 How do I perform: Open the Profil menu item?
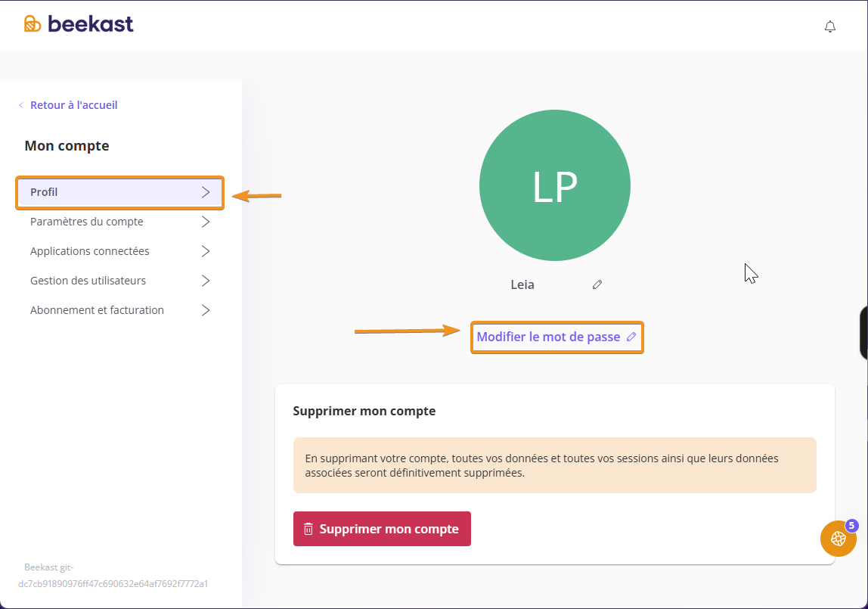pyautogui.click(x=45, y=192)
